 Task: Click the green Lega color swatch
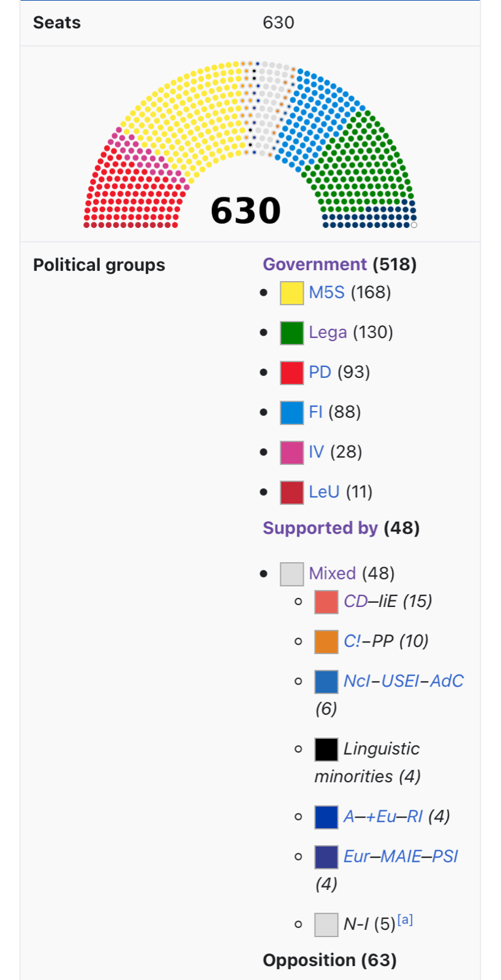292,333
